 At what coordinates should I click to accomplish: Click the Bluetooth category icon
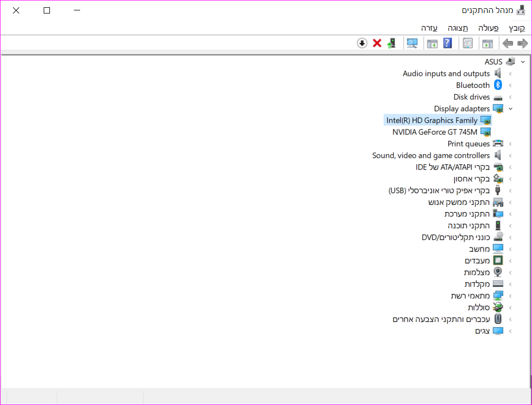[498, 85]
